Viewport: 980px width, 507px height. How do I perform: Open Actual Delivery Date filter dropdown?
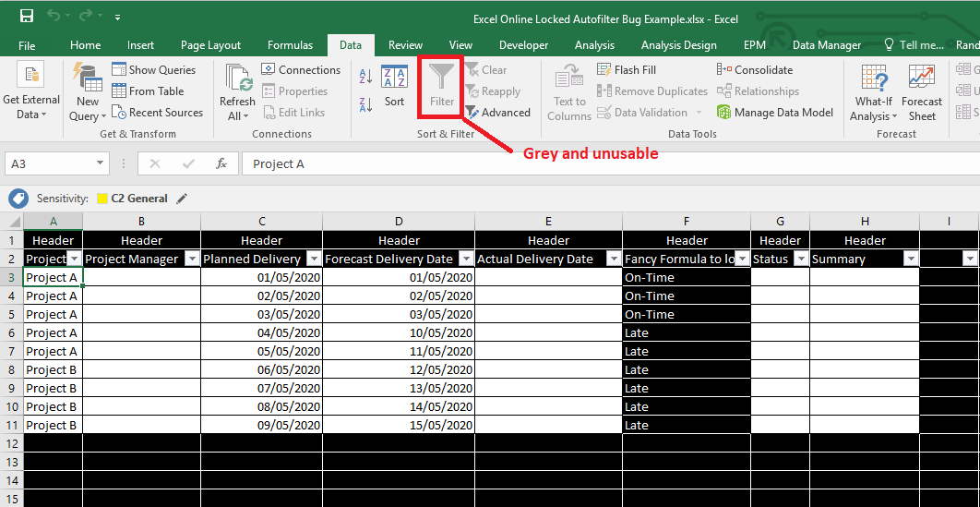click(614, 259)
